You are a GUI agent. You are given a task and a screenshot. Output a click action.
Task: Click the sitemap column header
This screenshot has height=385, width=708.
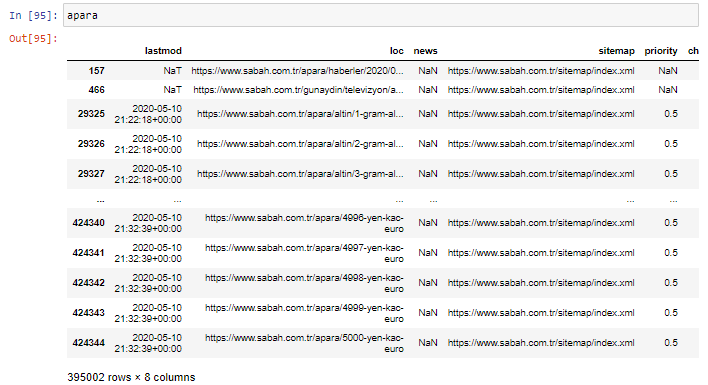click(616, 51)
